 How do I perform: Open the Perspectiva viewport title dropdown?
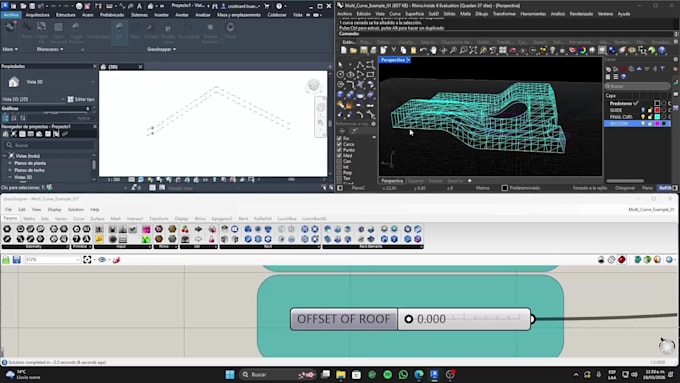[408, 60]
